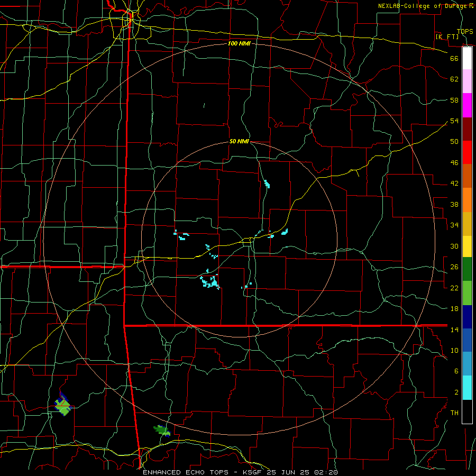Click the gold 34 legend color band

click(x=467, y=224)
